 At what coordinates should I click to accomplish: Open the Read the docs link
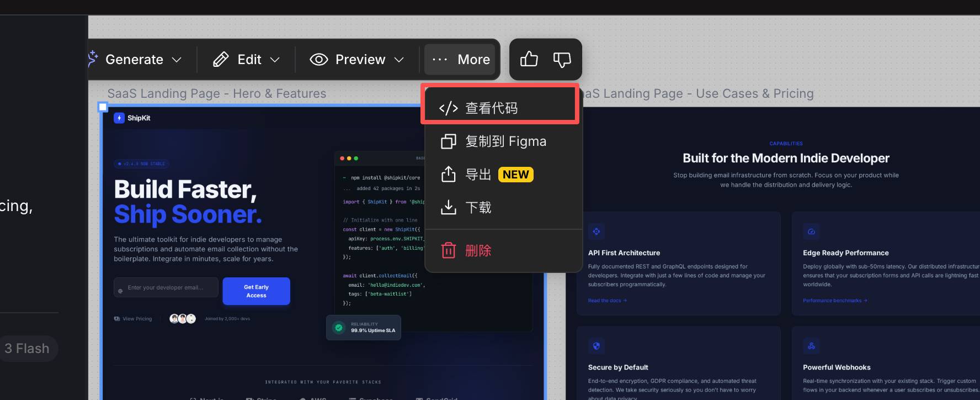607,301
